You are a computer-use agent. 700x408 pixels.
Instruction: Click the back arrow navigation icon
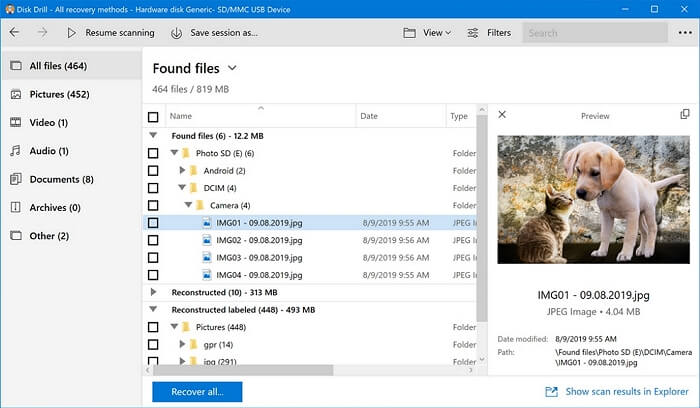pyautogui.click(x=14, y=33)
